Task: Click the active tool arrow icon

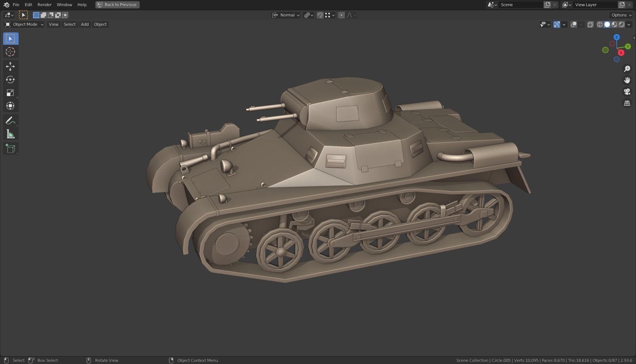Action: [x=23, y=15]
